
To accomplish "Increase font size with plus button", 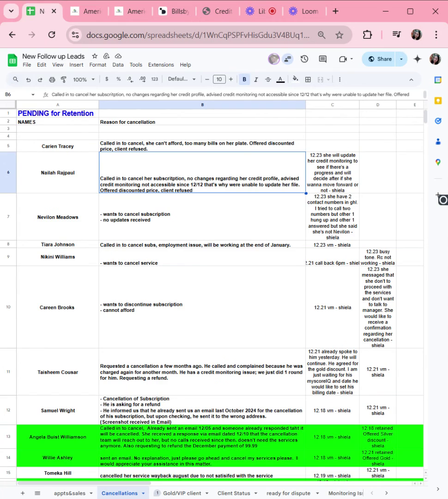I will tap(230, 79).
